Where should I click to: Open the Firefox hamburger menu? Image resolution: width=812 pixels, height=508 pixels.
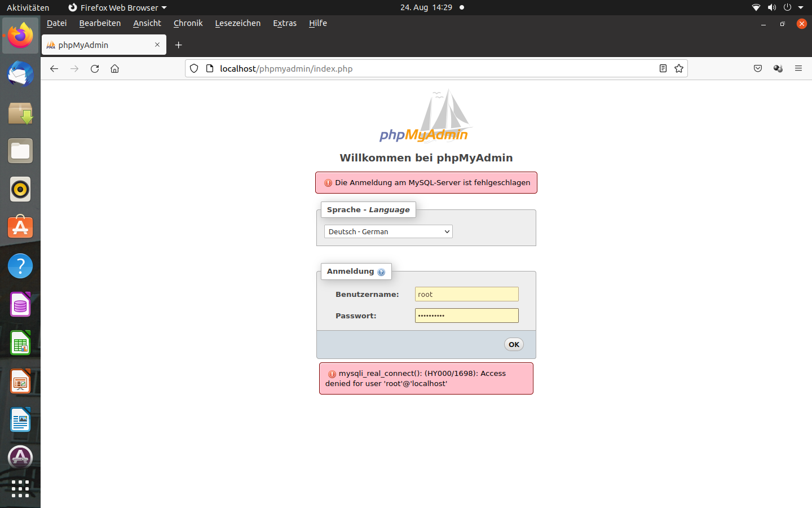point(798,68)
